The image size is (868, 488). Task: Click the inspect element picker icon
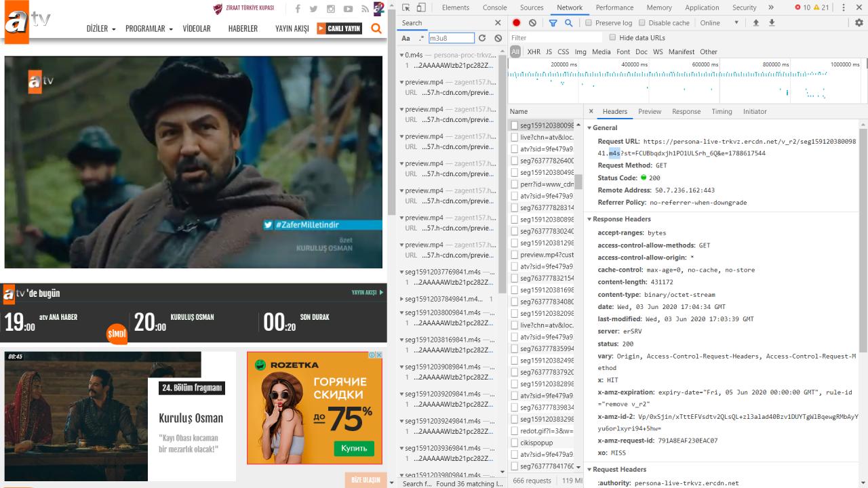406,7
